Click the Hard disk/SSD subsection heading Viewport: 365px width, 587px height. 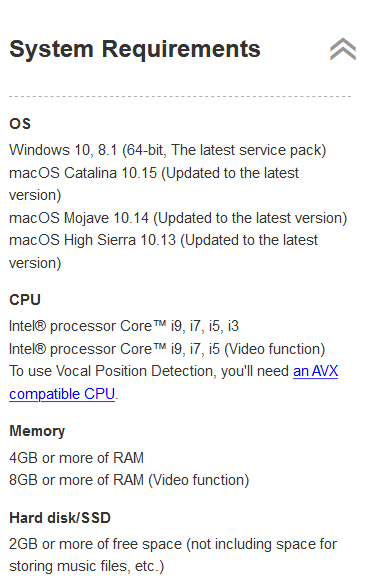pos(60,518)
